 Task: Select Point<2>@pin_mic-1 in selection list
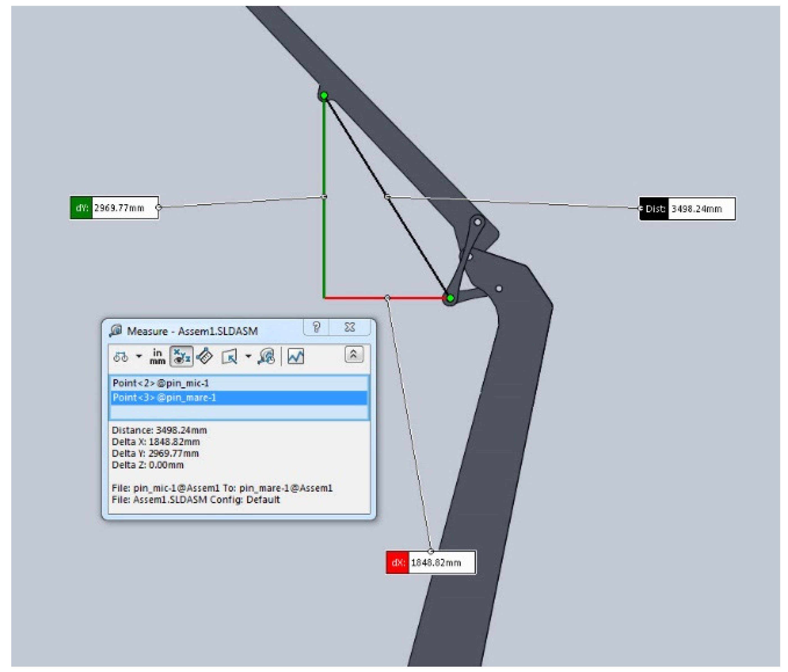[239, 383]
